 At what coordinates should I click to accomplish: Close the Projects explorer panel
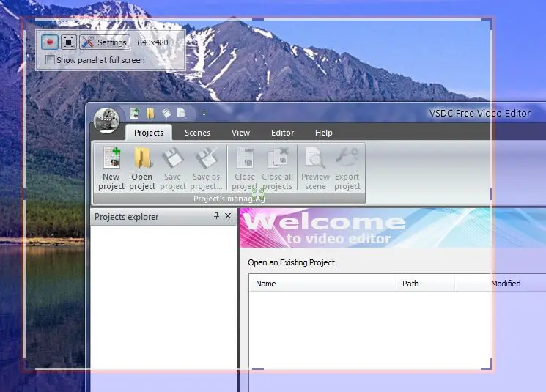(x=228, y=216)
